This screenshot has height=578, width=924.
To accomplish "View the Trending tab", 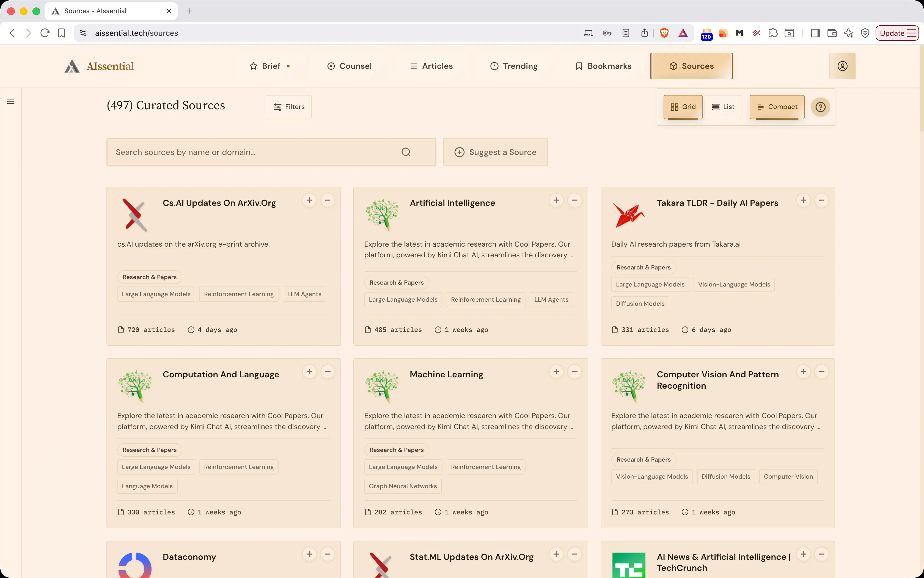I will tap(513, 66).
